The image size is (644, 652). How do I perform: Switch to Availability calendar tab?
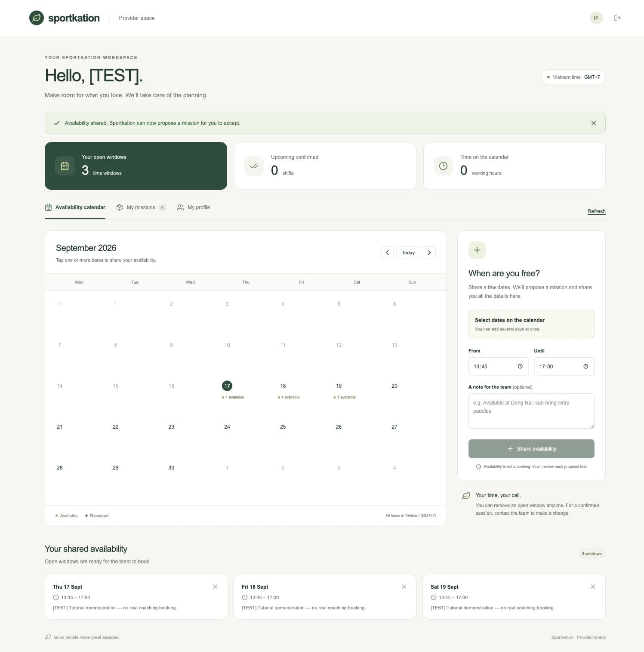point(75,207)
